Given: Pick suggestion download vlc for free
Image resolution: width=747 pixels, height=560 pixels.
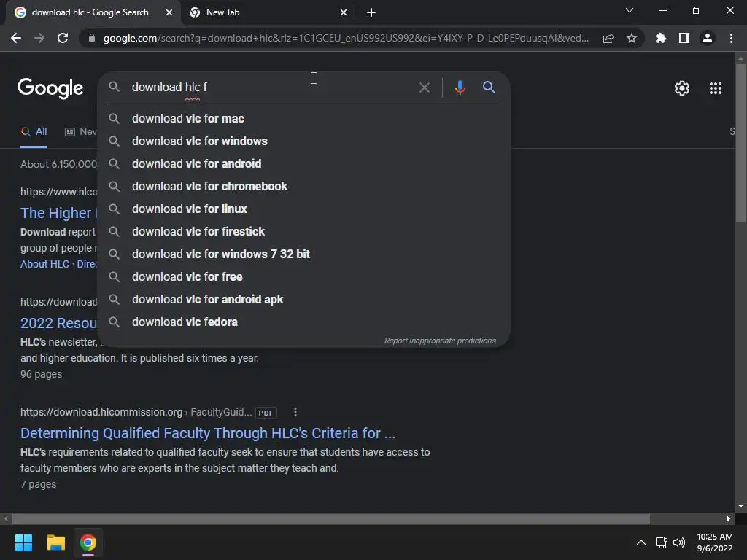Looking at the screenshot, I should pos(303,277).
